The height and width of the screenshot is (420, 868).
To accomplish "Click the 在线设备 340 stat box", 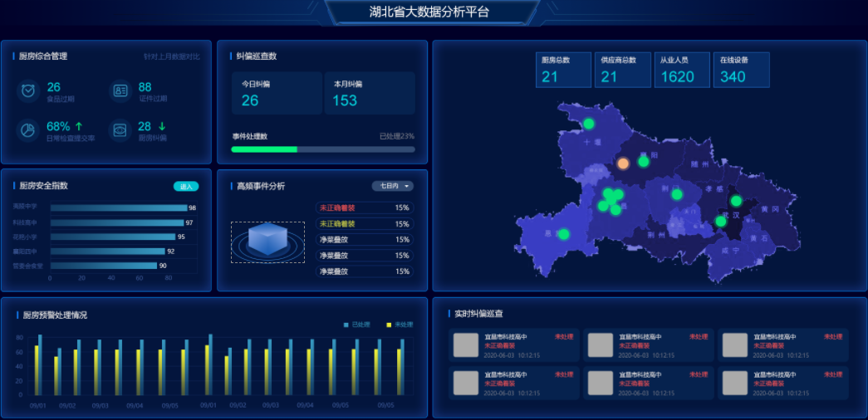I will (x=741, y=71).
